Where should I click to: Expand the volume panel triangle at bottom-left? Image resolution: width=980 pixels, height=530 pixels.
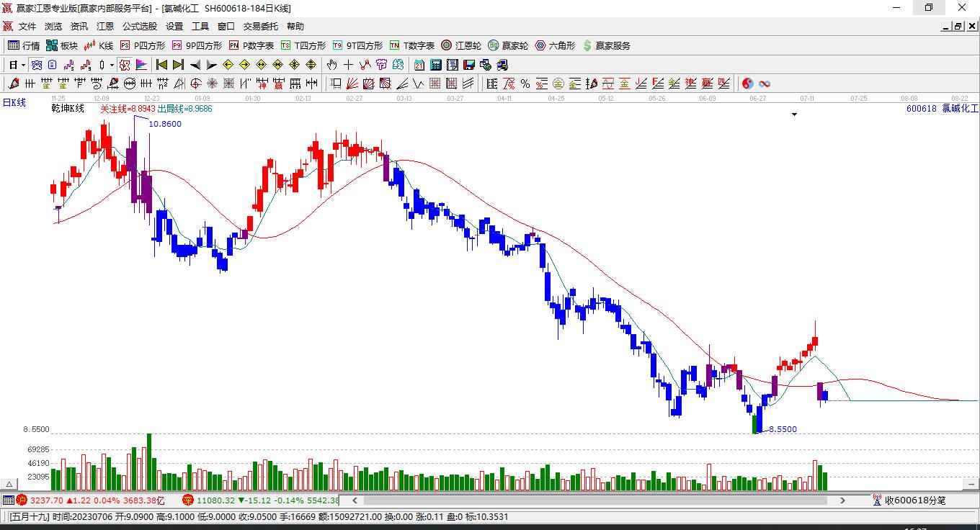click(9, 485)
